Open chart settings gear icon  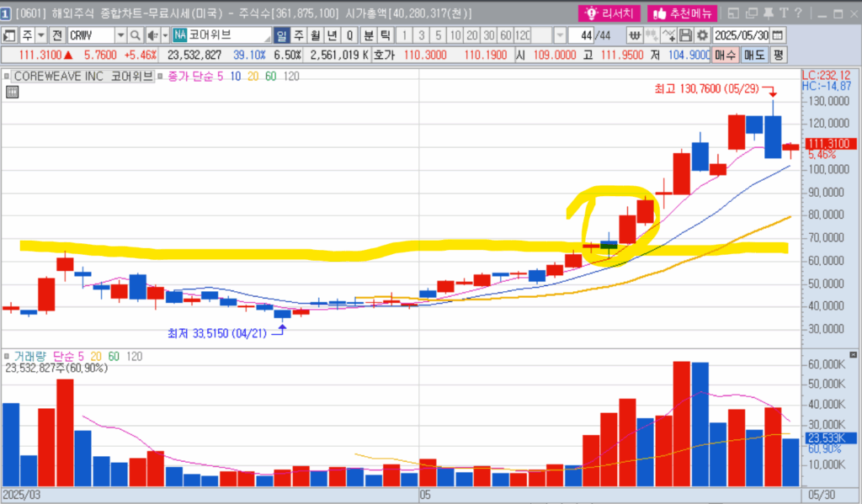pyautogui.click(x=702, y=35)
